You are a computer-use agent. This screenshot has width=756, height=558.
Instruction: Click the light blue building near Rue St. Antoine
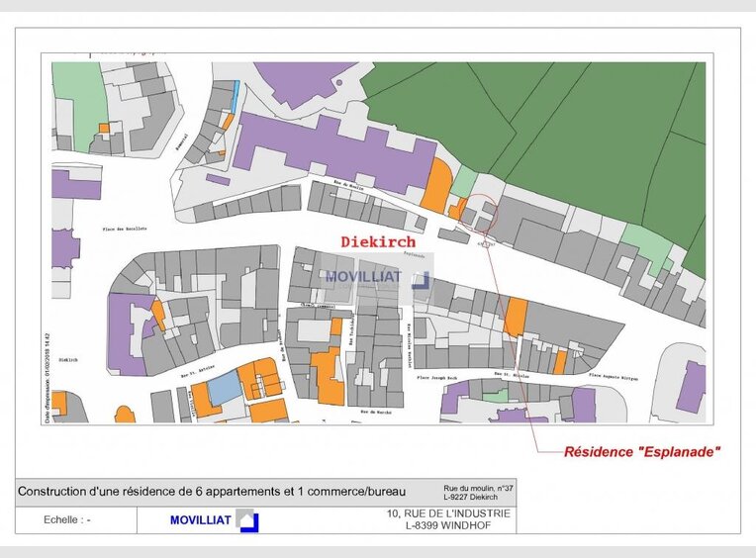[x=224, y=387]
